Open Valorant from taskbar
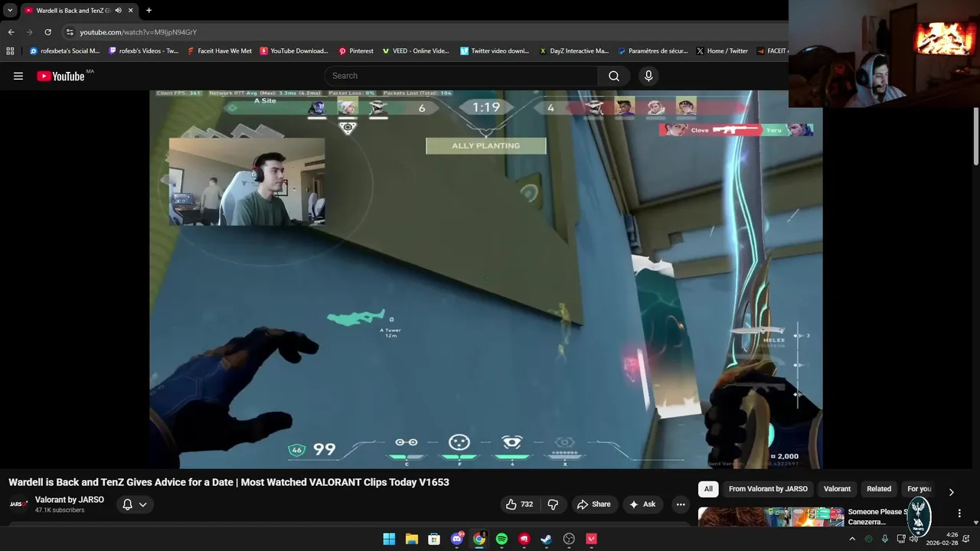980x551 pixels. pos(591,539)
